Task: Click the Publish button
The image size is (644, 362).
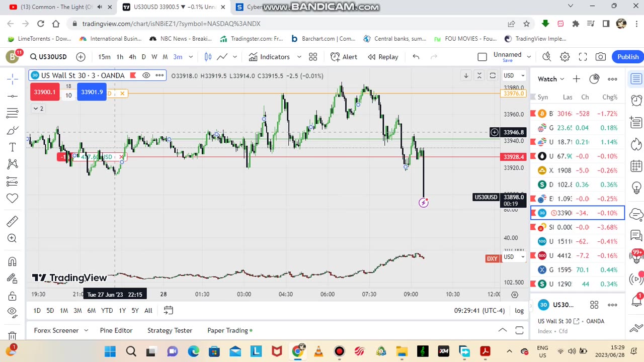Action: (x=628, y=57)
